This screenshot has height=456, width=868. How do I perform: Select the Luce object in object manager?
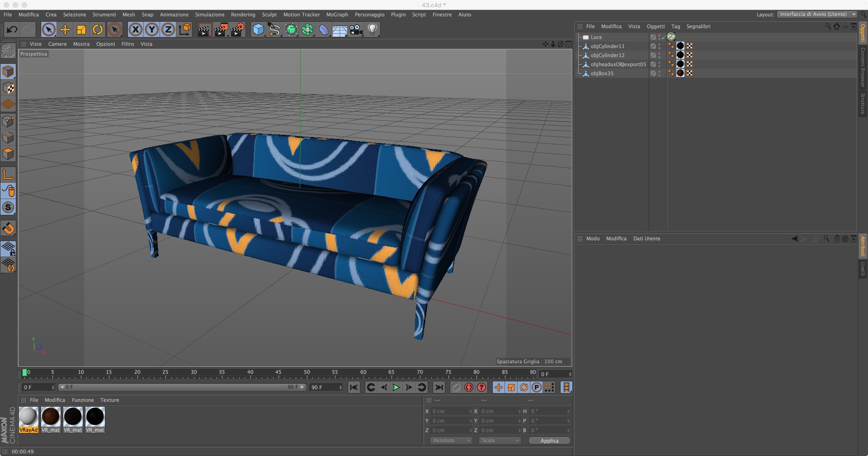tap(596, 37)
